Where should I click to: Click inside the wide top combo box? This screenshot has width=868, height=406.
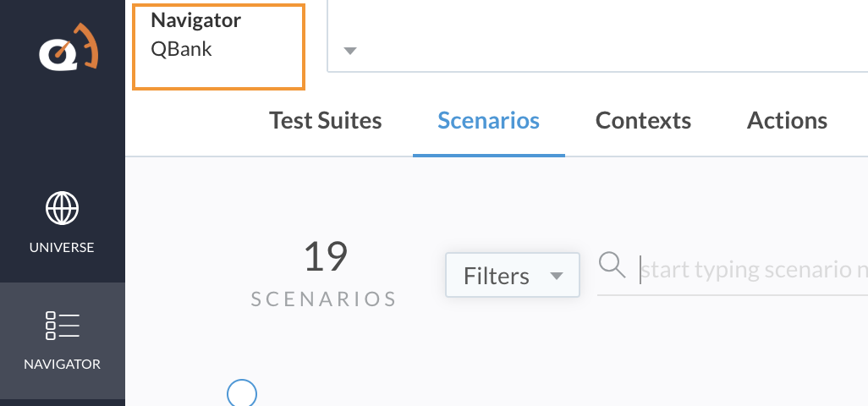pyautogui.click(x=597, y=36)
